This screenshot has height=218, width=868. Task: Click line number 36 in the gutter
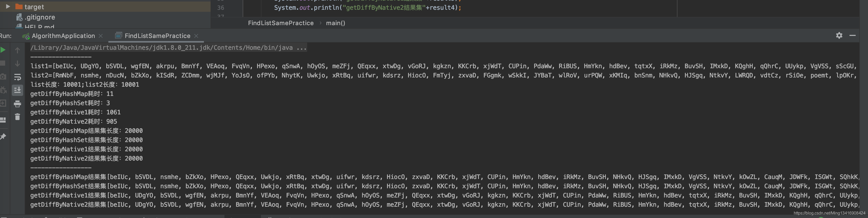click(x=221, y=7)
